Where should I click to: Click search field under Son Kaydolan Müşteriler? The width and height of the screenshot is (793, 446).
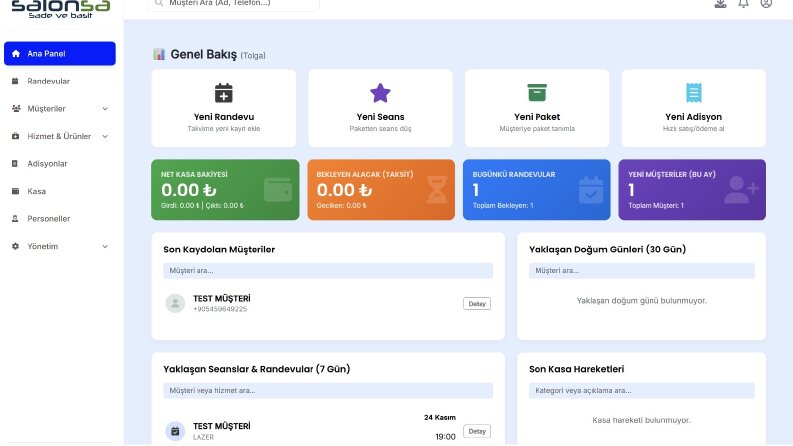[x=328, y=271]
